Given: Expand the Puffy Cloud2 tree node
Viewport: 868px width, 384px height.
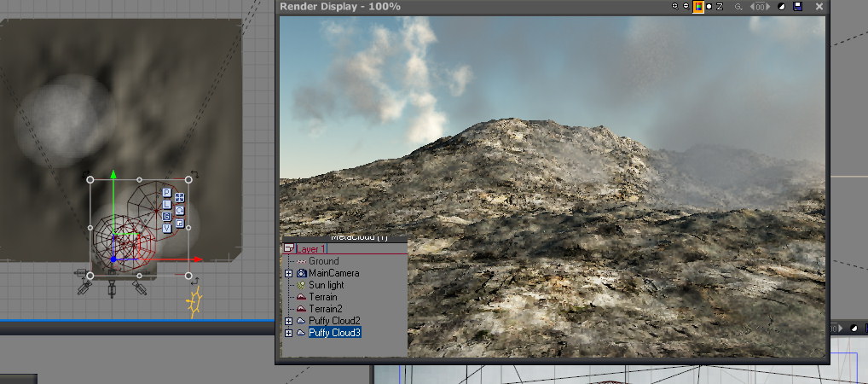Looking at the screenshot, I should coord(289,320).
